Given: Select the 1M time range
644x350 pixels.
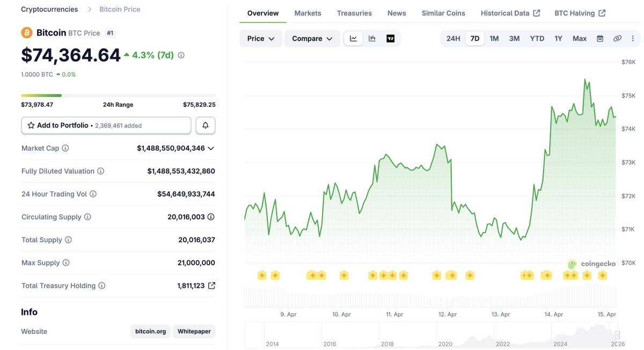Looking at the screenshot, I should (x=494, y=39).
